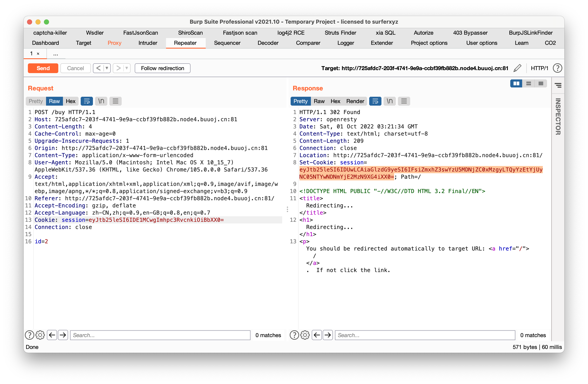The image size is (588, 384).
Task: Switch Response view to Render tab
Action: (x=355, y=101)
